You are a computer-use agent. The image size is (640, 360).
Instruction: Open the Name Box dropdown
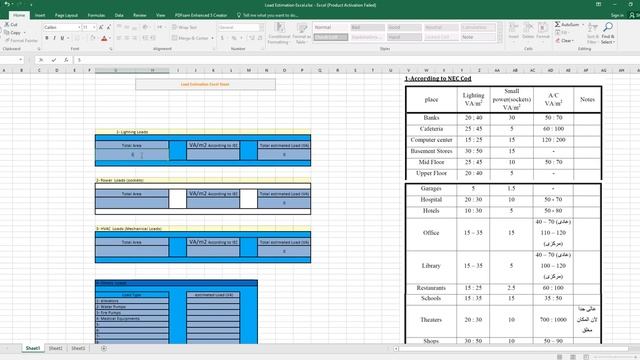click(20, 60)
